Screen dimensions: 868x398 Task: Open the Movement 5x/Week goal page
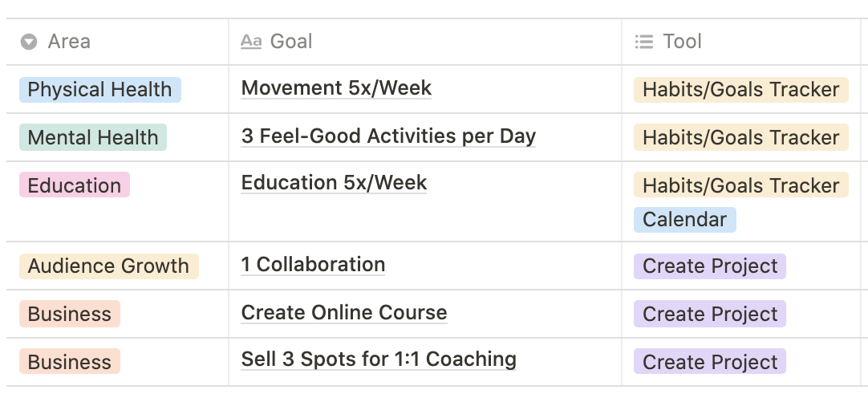click(x=336, y=88)
